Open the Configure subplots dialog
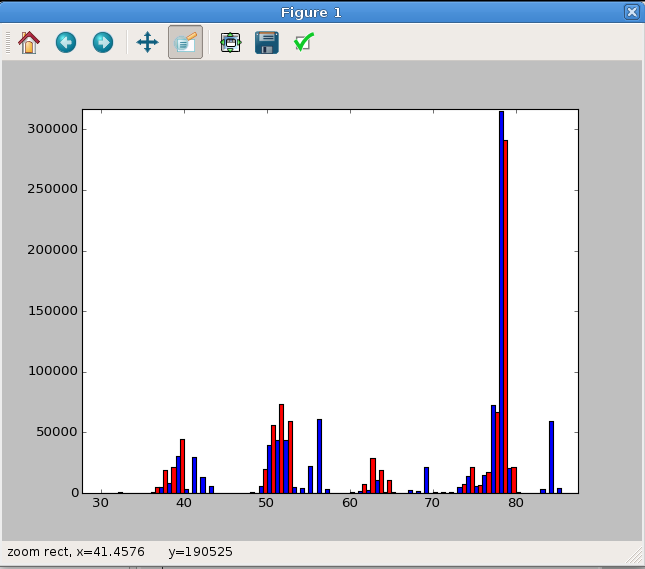 (x=231, y=42)
